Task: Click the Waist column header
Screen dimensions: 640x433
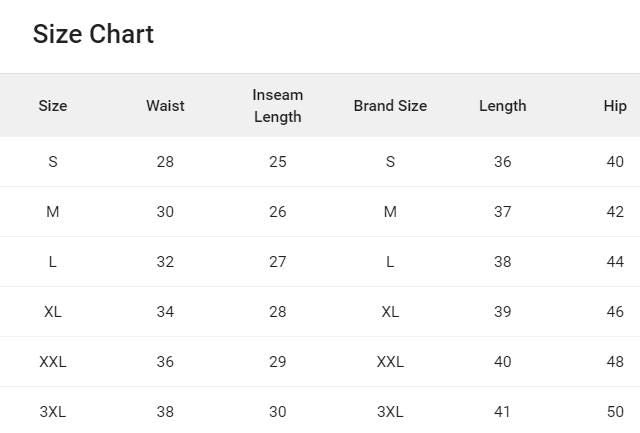Action: (x=165, y=106)
